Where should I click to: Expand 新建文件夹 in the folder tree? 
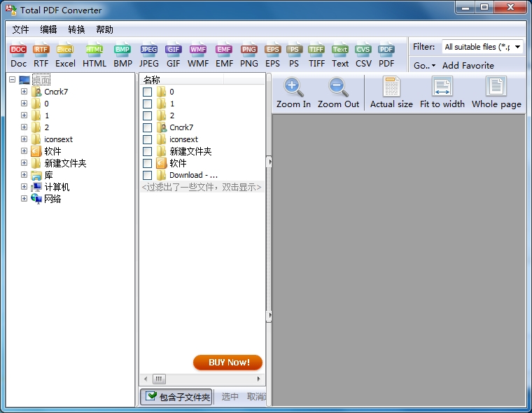pyautogui.click(x=24, y=162)
